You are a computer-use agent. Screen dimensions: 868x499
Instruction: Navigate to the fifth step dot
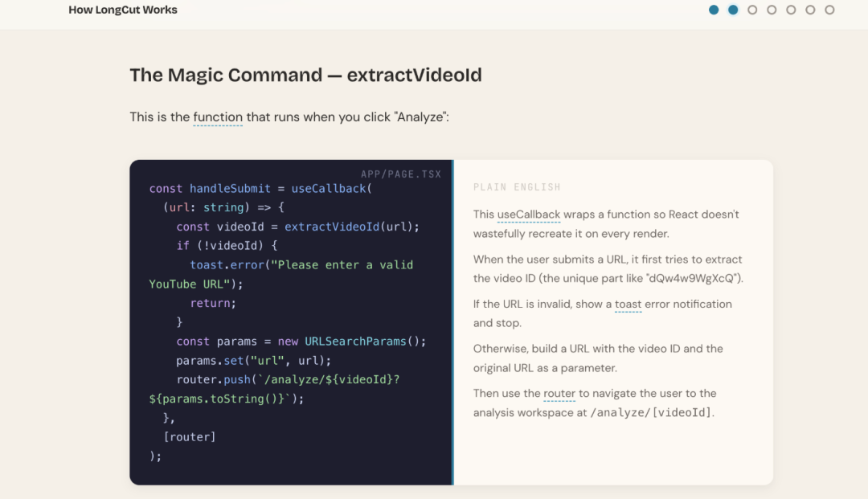(791, 10)
